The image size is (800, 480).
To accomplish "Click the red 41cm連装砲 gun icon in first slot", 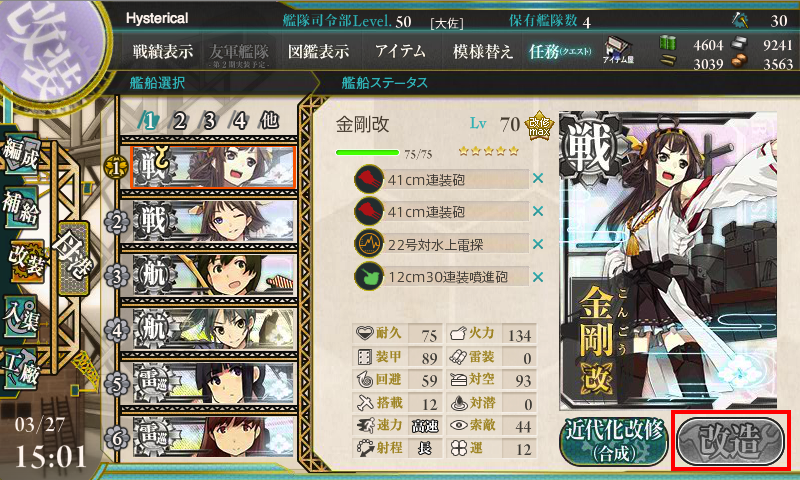I will 368,179.
